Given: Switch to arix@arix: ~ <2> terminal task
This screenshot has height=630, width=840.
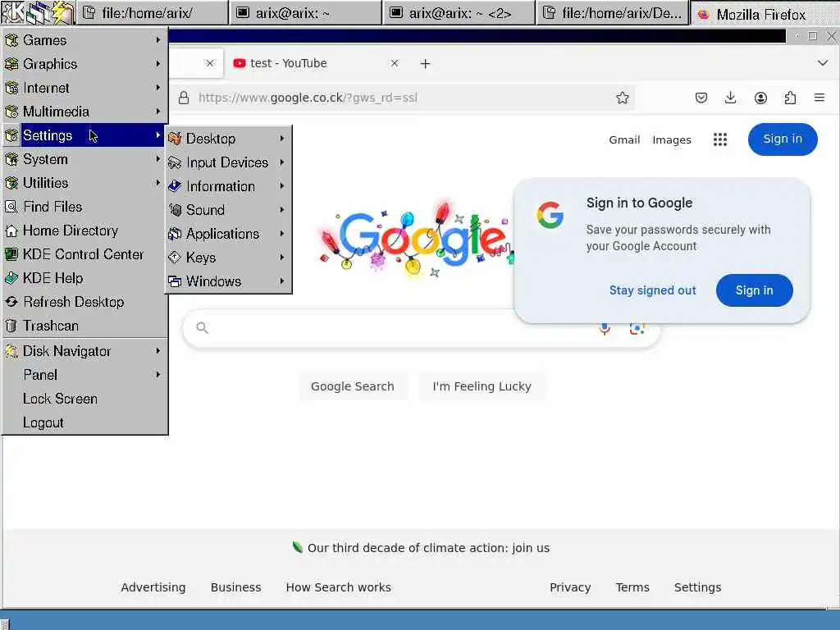Looking at the screenshot, I should [459, 13].
